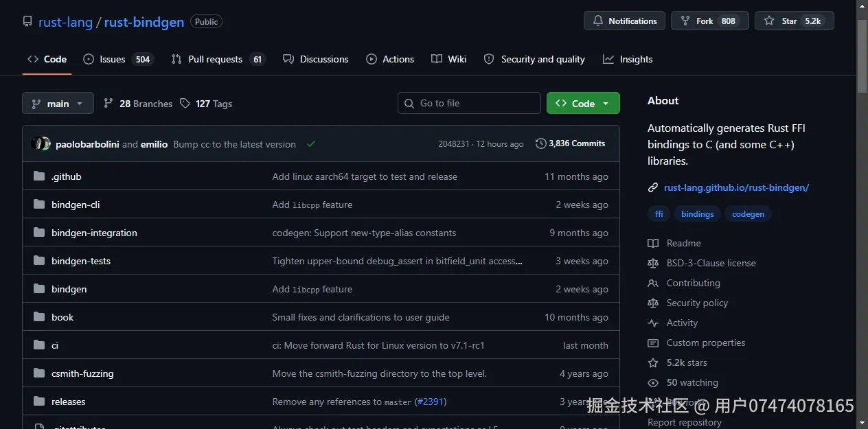The image size is (868, 429).
Task: Click the releases folder icon
Action: click(39, 402)
